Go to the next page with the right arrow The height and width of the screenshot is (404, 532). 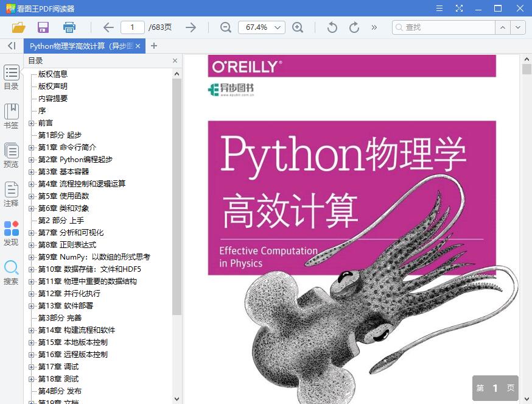click(x=191, y=27)
